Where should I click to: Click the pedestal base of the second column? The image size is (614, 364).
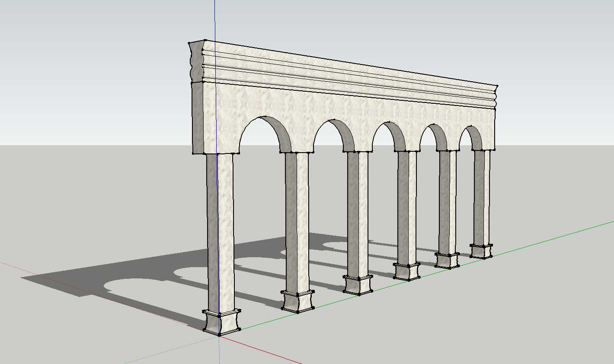tap(297, 301)
